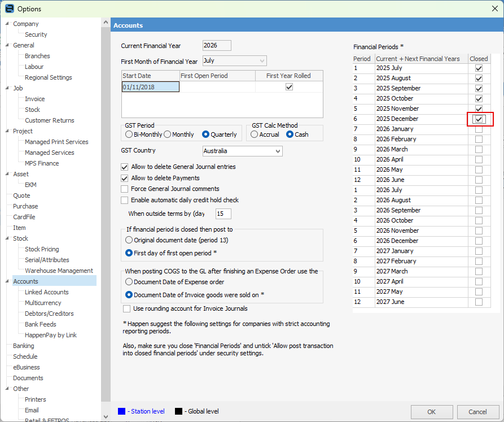Screen dimensions: 504x422
Task: Open First Month of Financial Year dropdown
Action: click(x=262, y=61)
